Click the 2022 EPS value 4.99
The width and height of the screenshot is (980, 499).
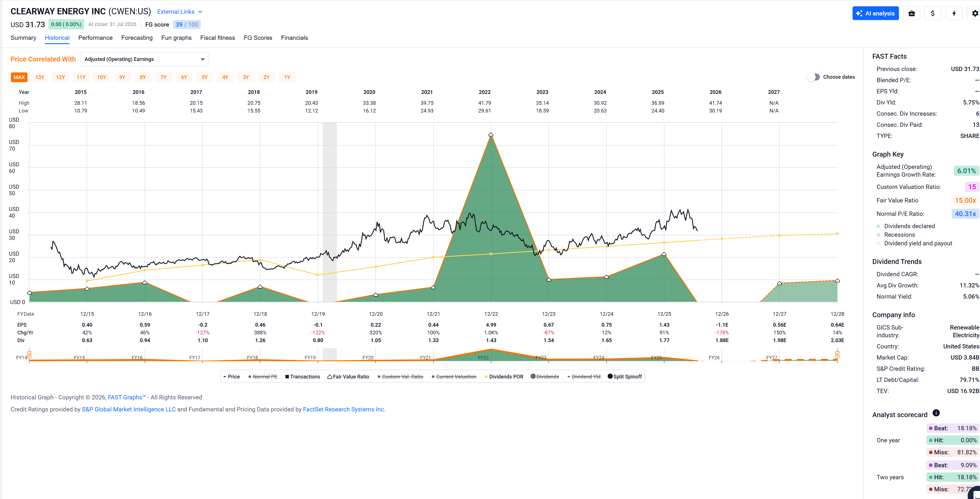pyautogui.click(x=491, y=325)
